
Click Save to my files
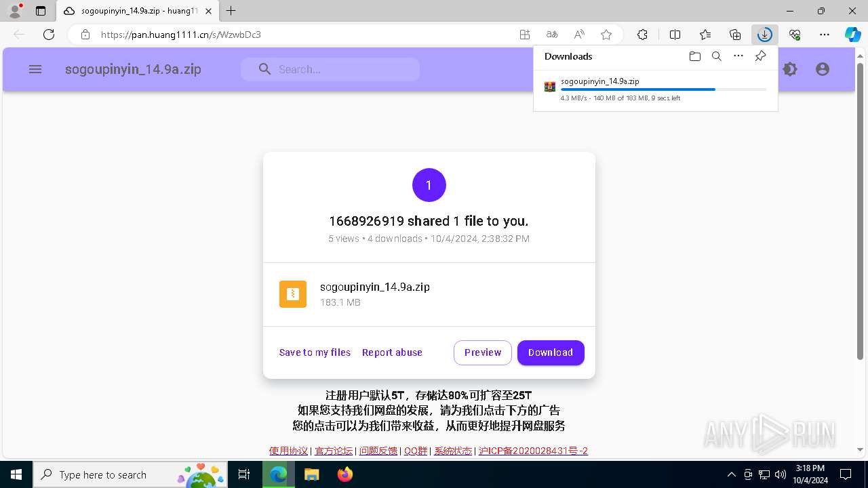315,352
